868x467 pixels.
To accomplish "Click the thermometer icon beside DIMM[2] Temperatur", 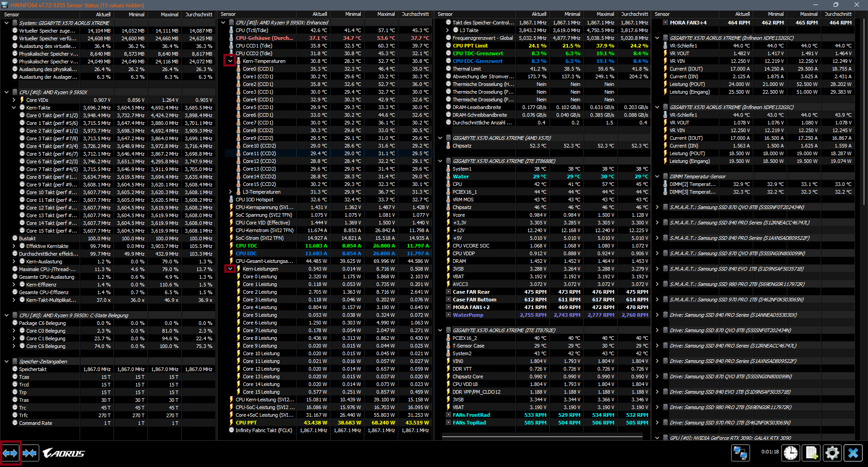I will (665, 184).
